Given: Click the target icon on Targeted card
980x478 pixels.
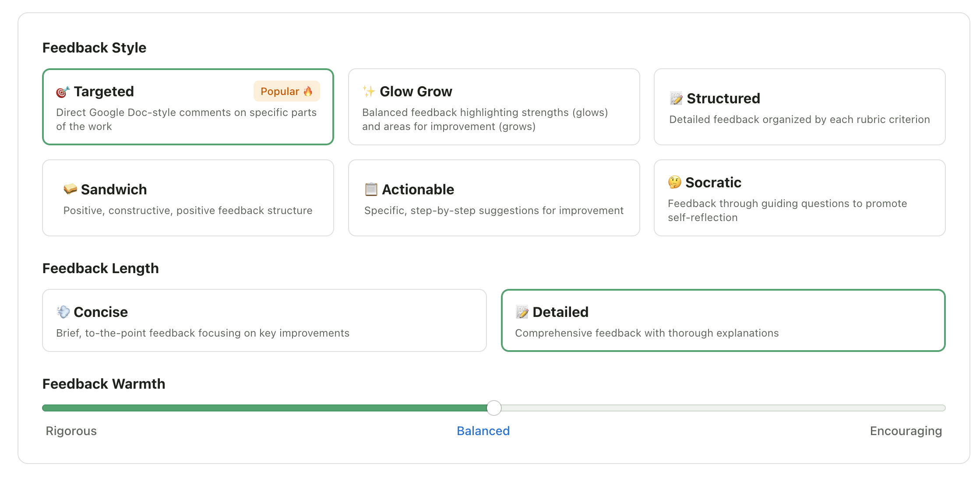Looking at the screenshot, I should point(63,91).
